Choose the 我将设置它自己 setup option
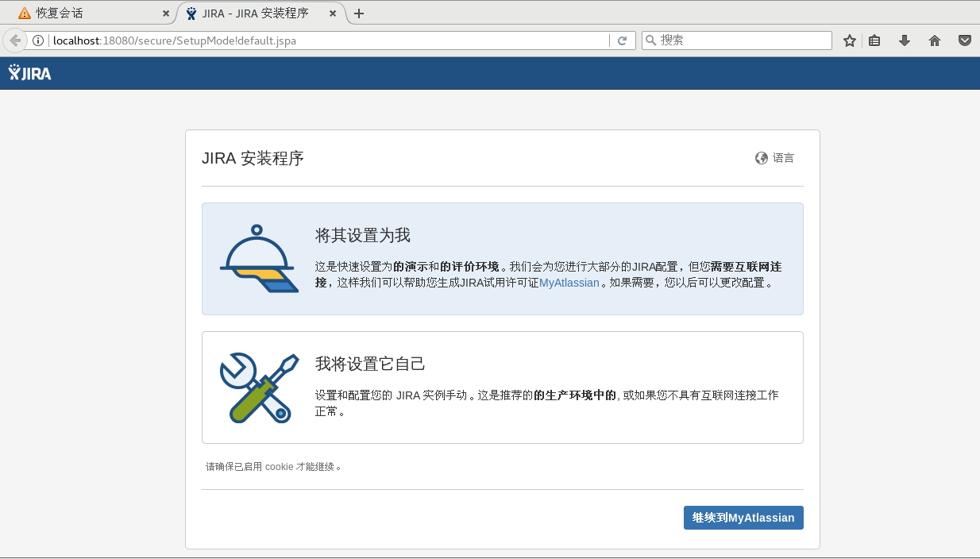This screenshot has height=559, width=980. (503, 387)
